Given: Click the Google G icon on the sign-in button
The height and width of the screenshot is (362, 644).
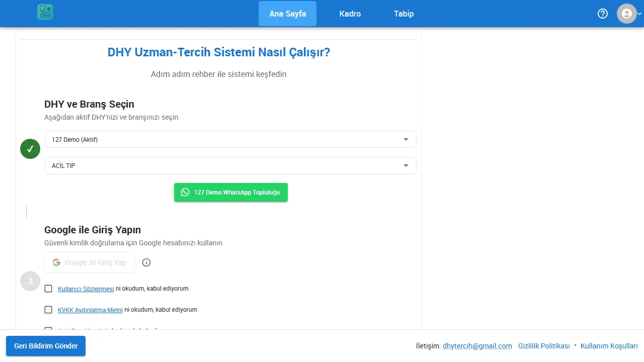Looking at the screenshot, I should [56, 262].
